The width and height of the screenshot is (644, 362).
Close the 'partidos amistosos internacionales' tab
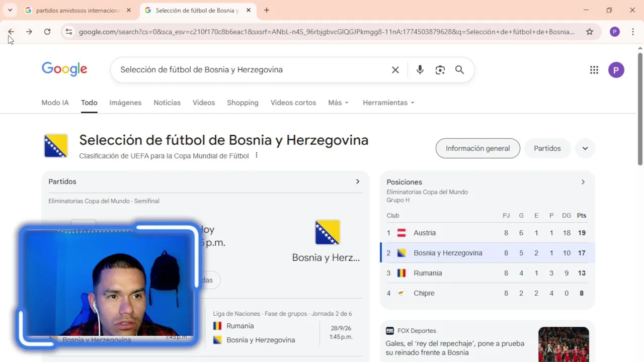coord(129,10)
